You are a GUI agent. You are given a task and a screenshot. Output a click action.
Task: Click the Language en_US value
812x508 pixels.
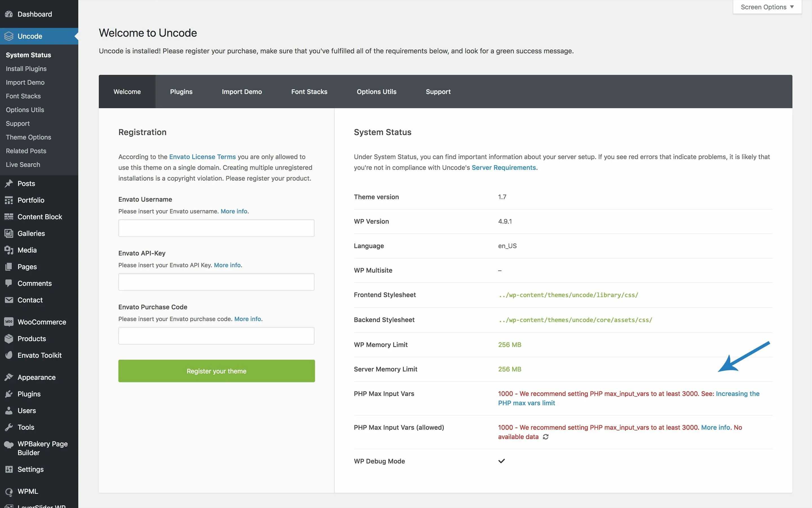507,246
